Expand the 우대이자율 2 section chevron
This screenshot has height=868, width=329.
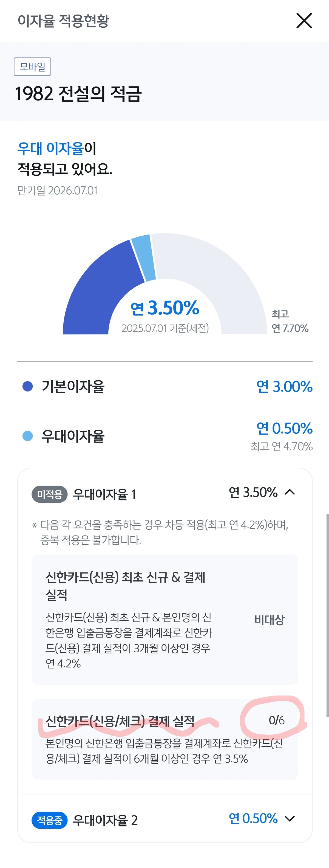click(290, 818)
